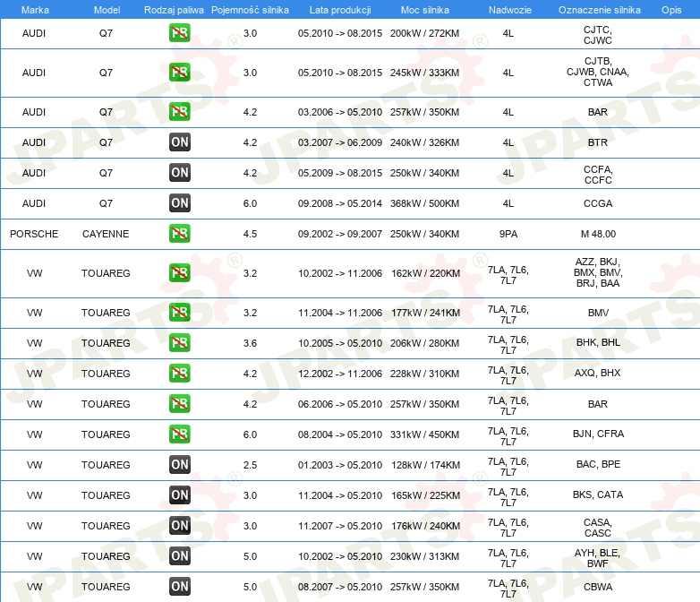Click petrol icon in Touareg BJN, CFRA row
The width and height of the screenshot is (700, 602).
pos(179,434)
